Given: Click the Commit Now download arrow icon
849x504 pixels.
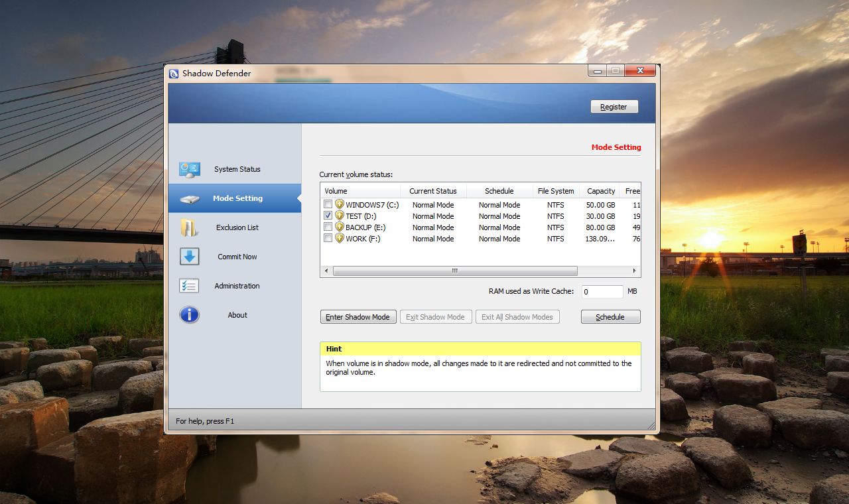Looking at the screenshot, I should pyautogui.click(x=190, y=257).
